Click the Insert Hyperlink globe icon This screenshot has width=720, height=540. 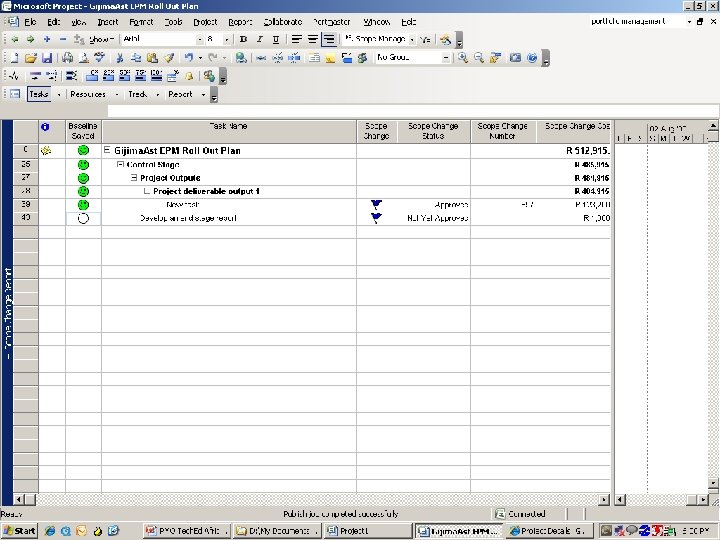coord(241,58)
